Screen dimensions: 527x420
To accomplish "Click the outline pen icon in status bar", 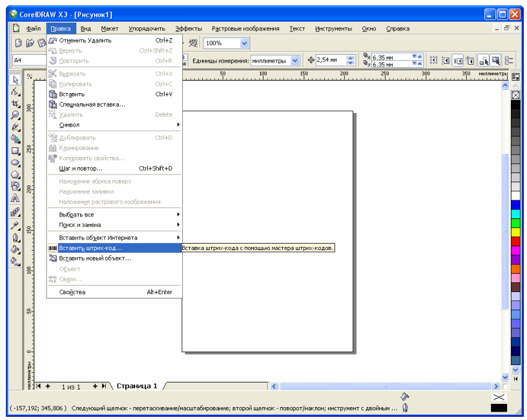I will point(406,408).
